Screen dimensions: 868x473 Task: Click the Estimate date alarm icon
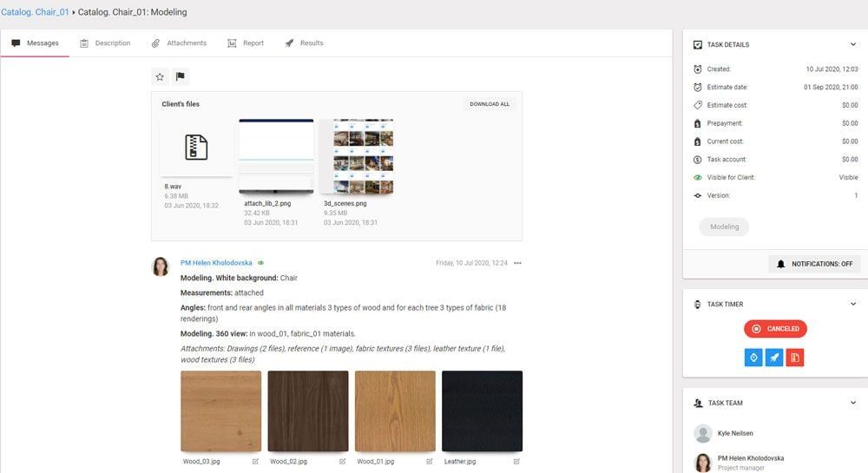point(698,88)
